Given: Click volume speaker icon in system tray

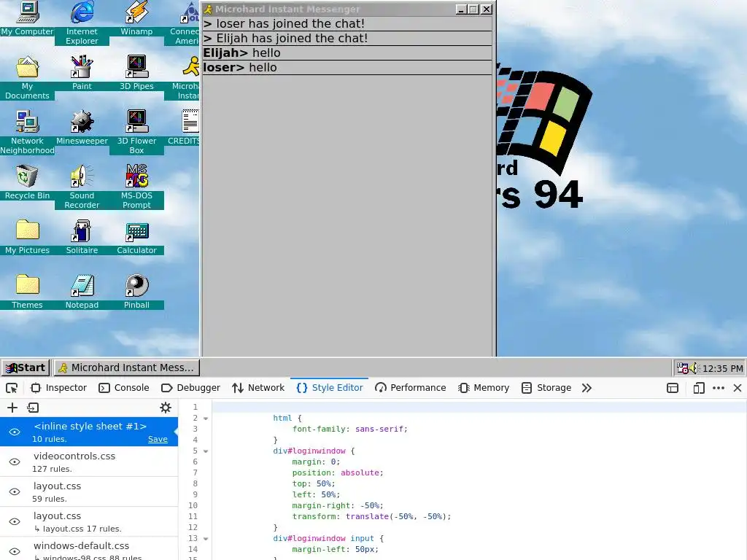Looking at the screenshot, I should pos(693,368).
